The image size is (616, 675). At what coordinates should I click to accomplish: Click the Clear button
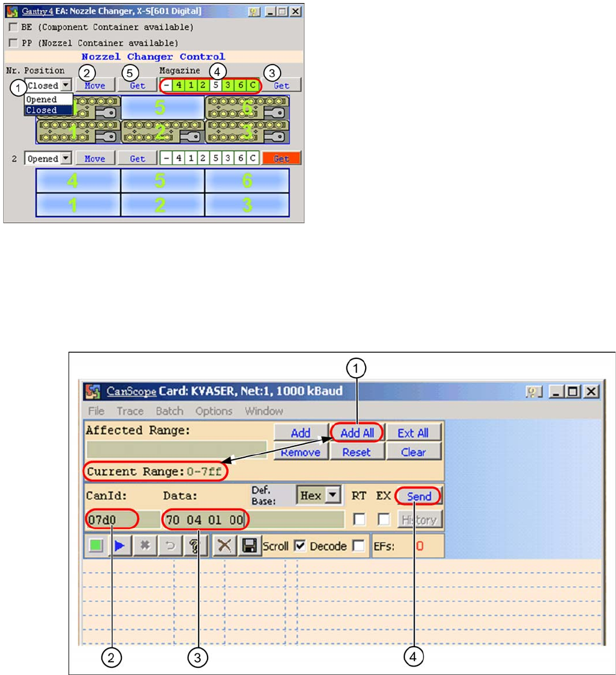click(413, 452)
